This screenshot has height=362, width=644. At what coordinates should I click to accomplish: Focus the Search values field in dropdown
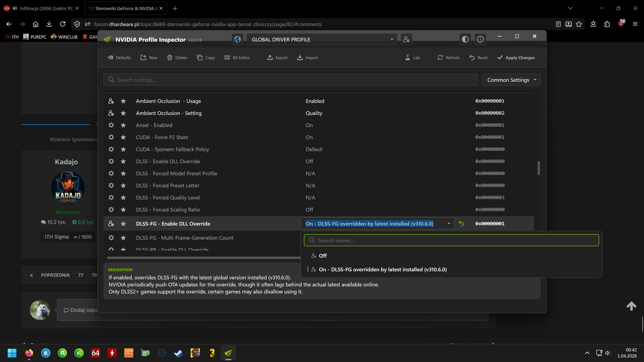[451, 240]
